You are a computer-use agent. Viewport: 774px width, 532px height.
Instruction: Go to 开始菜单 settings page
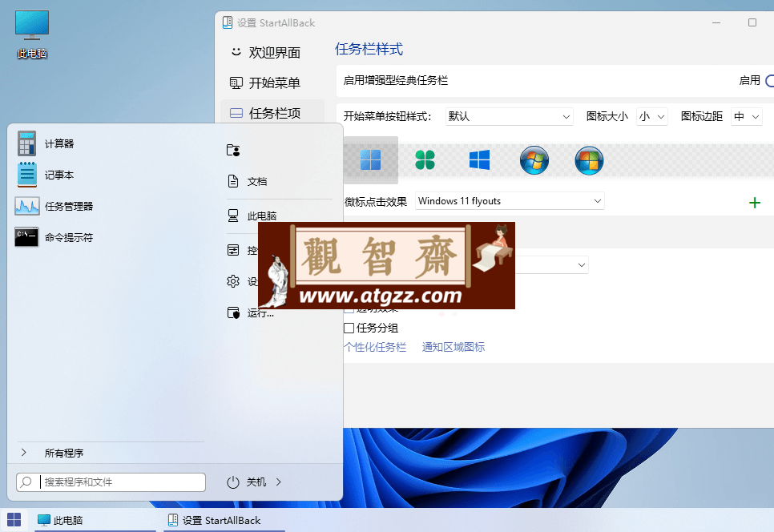[272, 83]
